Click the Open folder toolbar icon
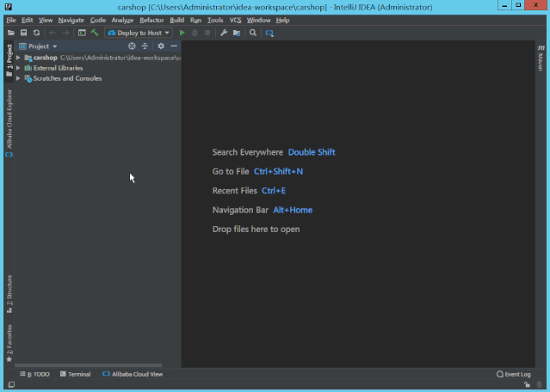This screenshot has width=550, height=392. pyautogui.click(x=10, y=33)
